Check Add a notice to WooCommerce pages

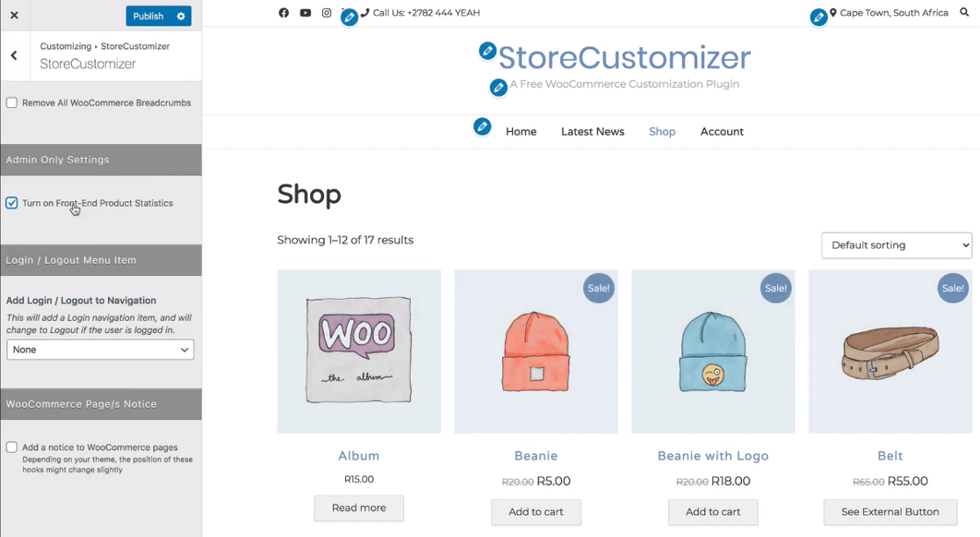(x=12, y=446)
